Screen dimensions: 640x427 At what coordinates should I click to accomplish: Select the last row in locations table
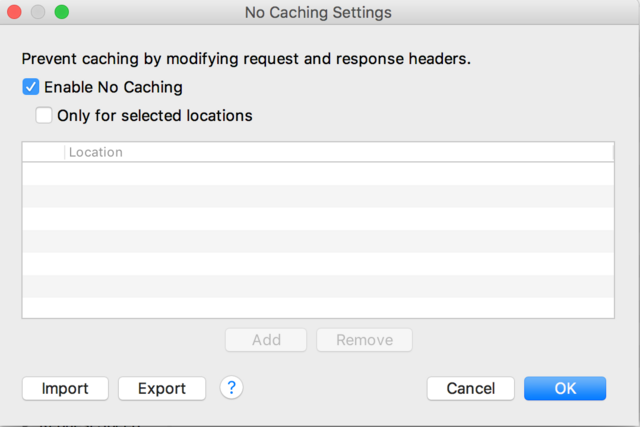pos(318,307)
